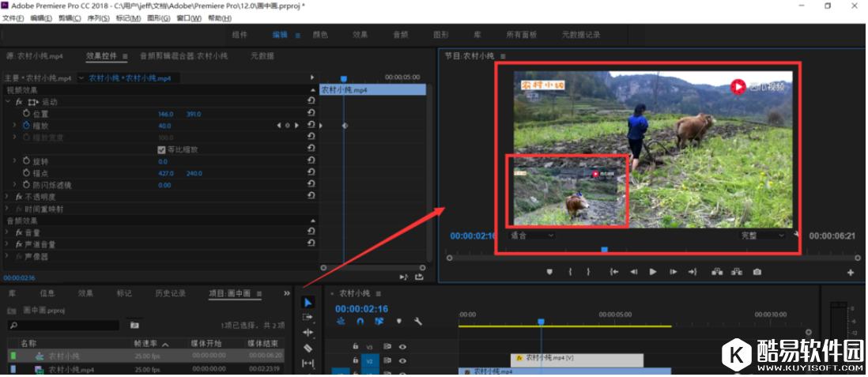The image size is (868, 377).
Task: Click Export Frame camera icon in Program monitor
Action: click(x=757, y=272)
